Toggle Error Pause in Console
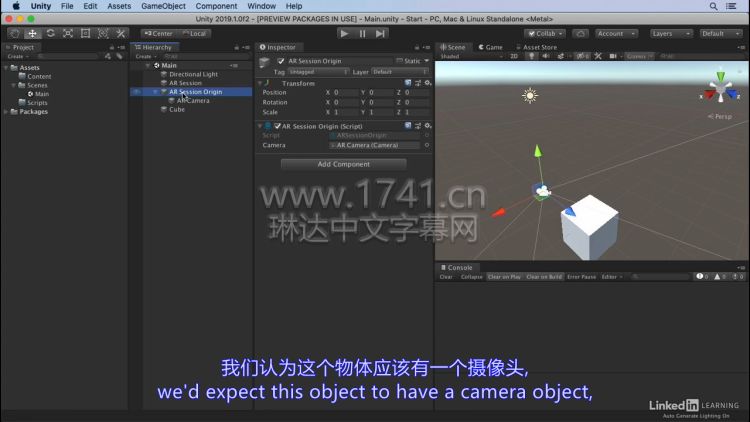The height and width of the screenshot is (422, 750). tap(582, 277)
